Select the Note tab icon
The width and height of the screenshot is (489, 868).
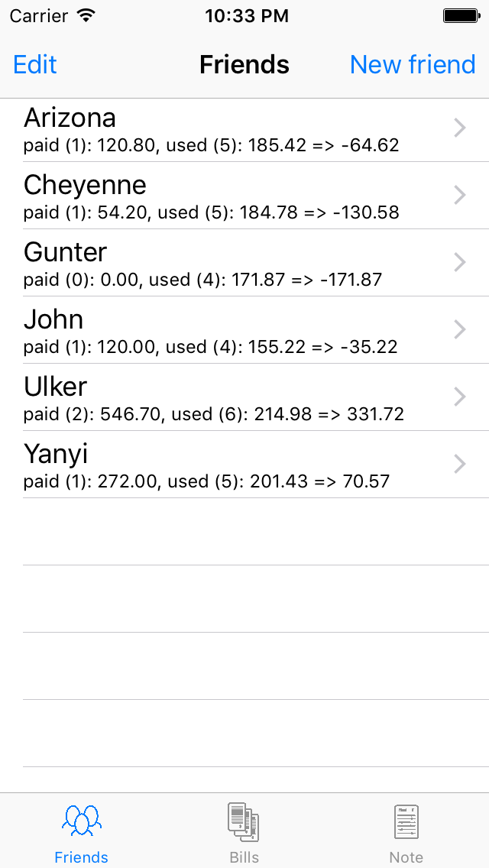[x=406, y=822]
